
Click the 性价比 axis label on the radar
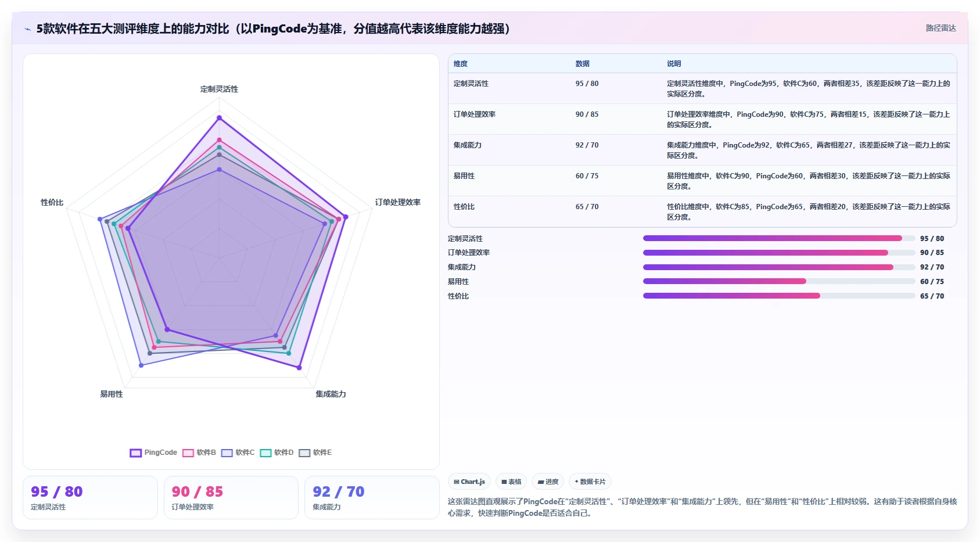pyautogui.click(x=52, y=202)
